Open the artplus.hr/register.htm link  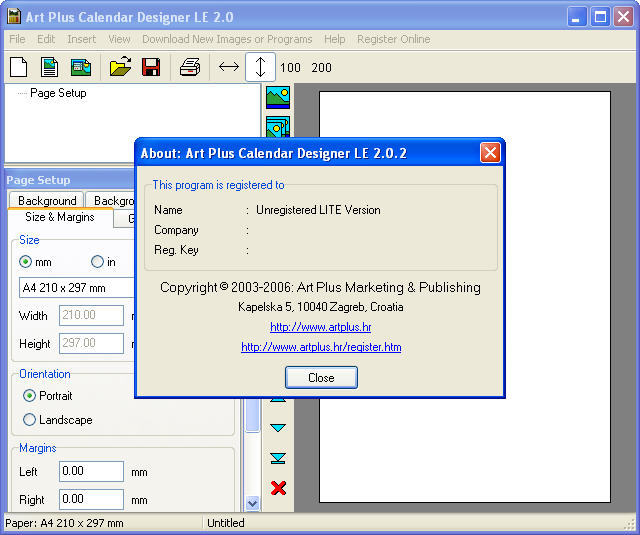(x=321, y=347)
